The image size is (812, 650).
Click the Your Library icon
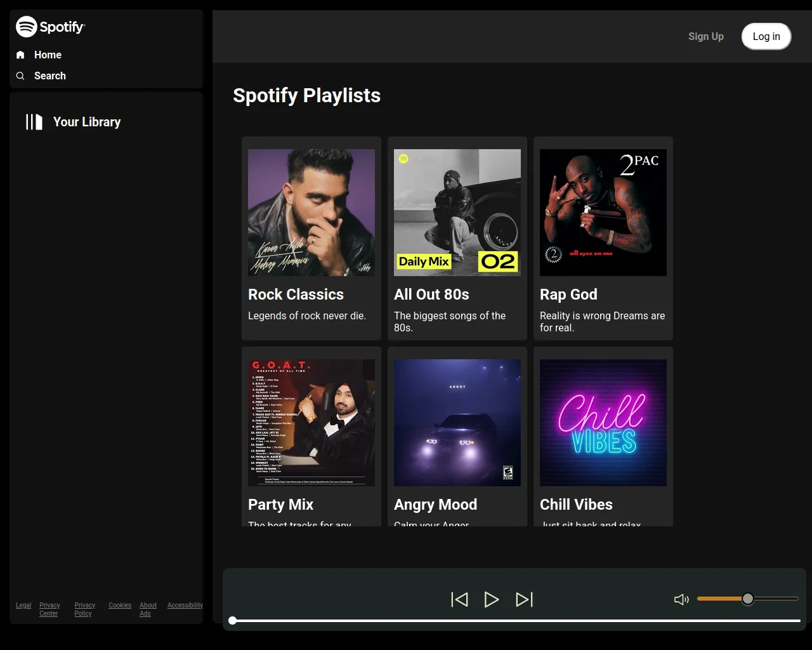(x=34, y=122)
